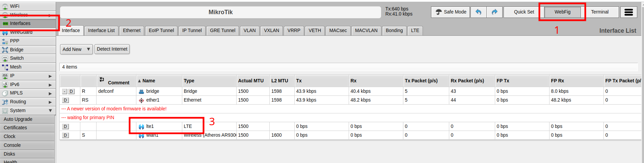Click the Switch sidebar icon

click(5, 58)
